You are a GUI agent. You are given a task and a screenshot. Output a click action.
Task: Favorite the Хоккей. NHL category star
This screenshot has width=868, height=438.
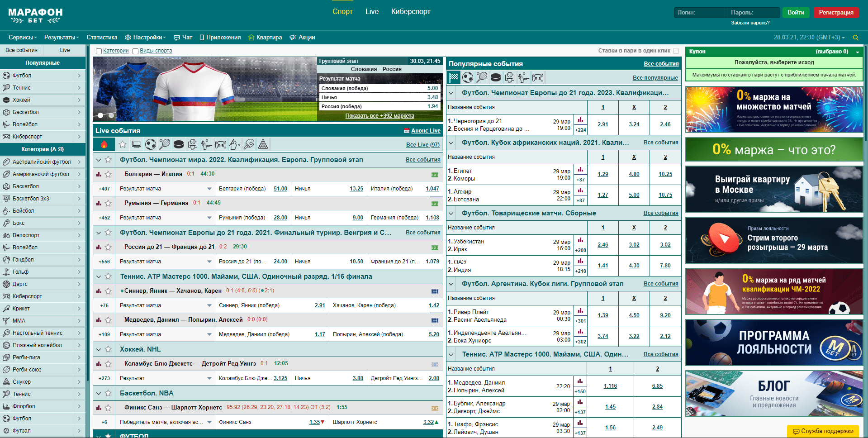click(108, 349)
